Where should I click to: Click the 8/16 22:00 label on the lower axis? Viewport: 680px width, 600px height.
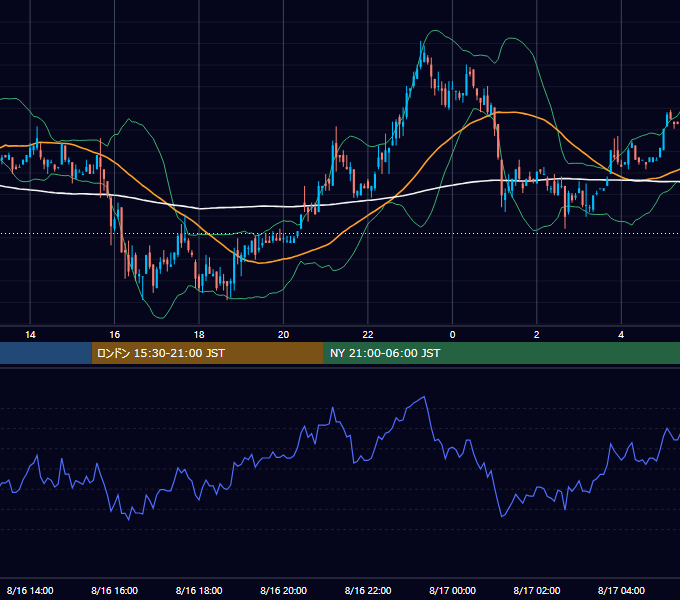(368, 590)
